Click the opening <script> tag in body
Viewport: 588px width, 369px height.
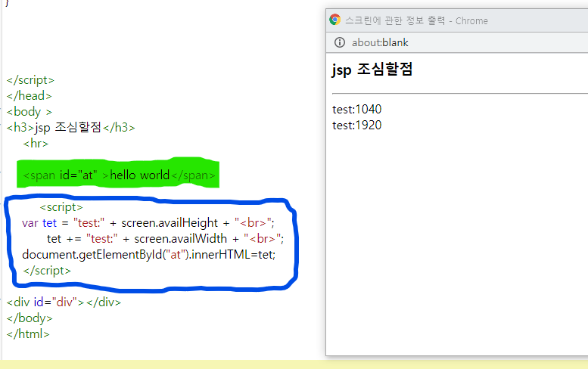click(x=61, y=207)
